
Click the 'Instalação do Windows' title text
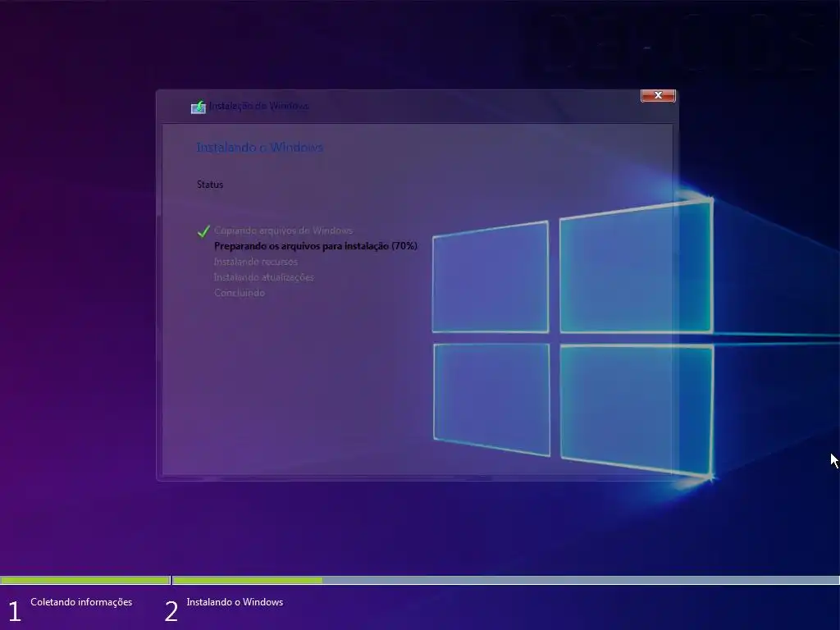258,106
